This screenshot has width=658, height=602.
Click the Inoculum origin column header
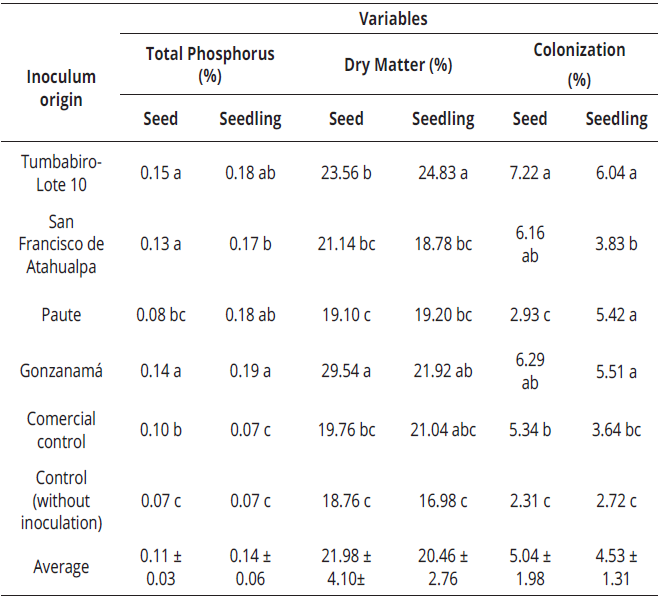61,88
